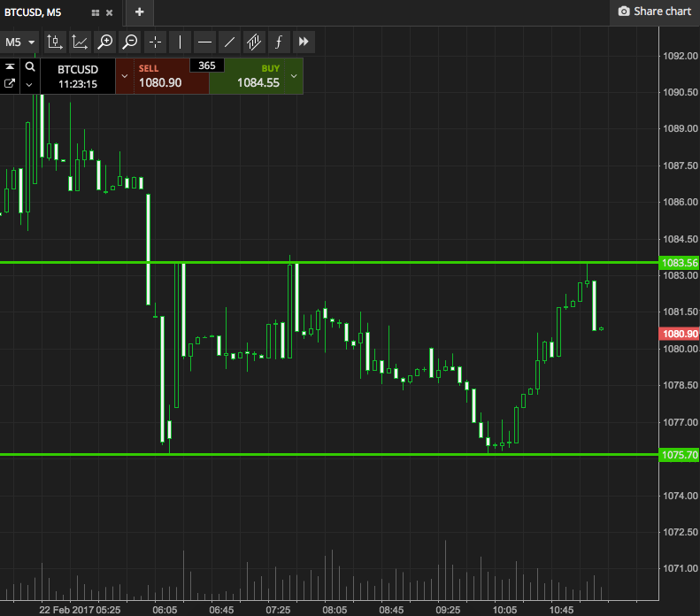Click BUY at 1084.55
This screenshot has height=616, width=700.
point(258,77)
